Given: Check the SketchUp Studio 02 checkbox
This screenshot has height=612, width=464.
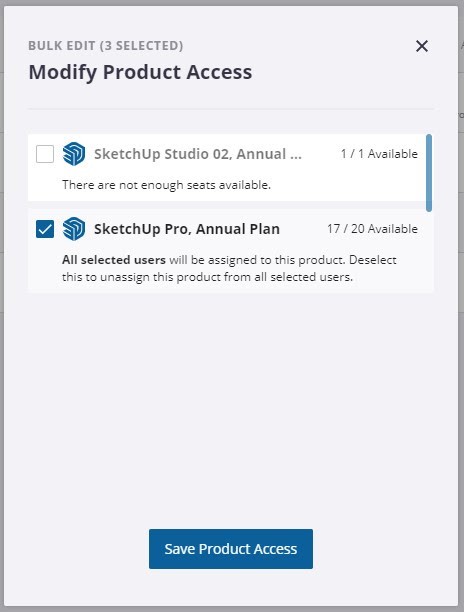Looking at the screenshot, I should point(45,154).
